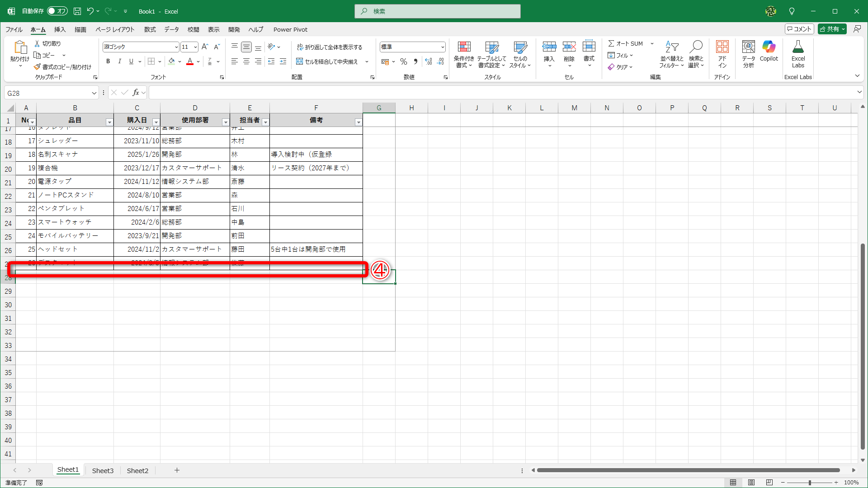Click the Copilot icon
Screen dimensions: 868x488
(x=769, y=47)
